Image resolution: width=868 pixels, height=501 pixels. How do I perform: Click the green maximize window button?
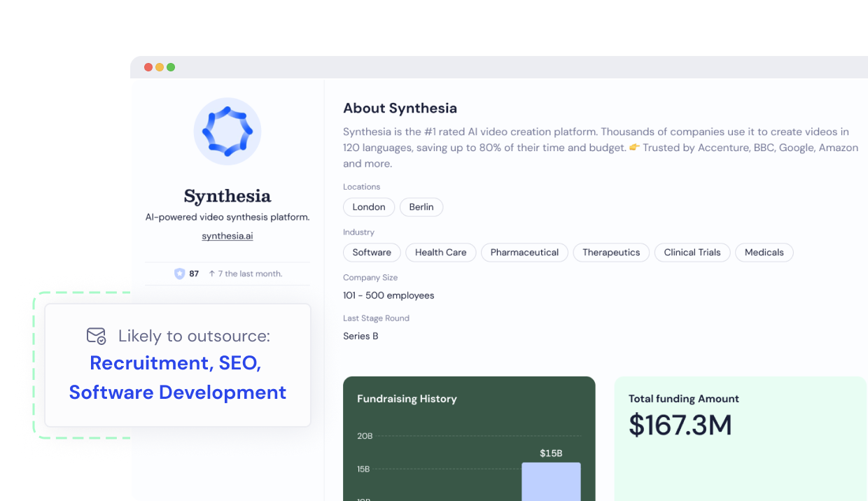171,67
